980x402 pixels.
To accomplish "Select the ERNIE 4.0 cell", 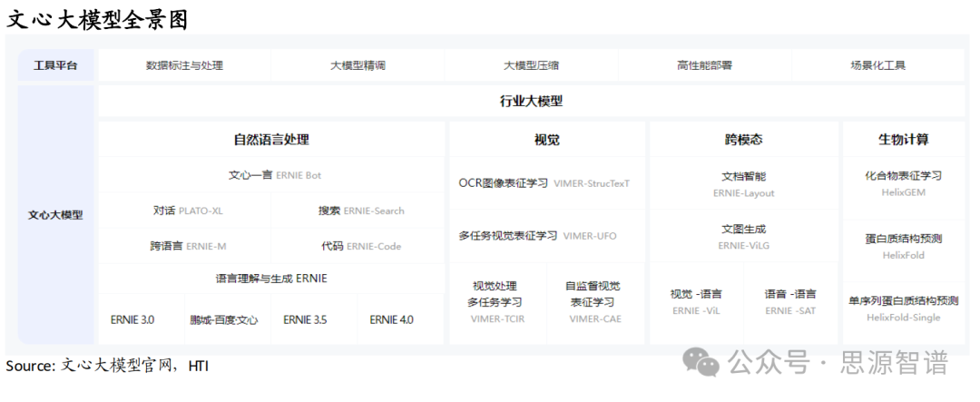I will pos(401,319).
